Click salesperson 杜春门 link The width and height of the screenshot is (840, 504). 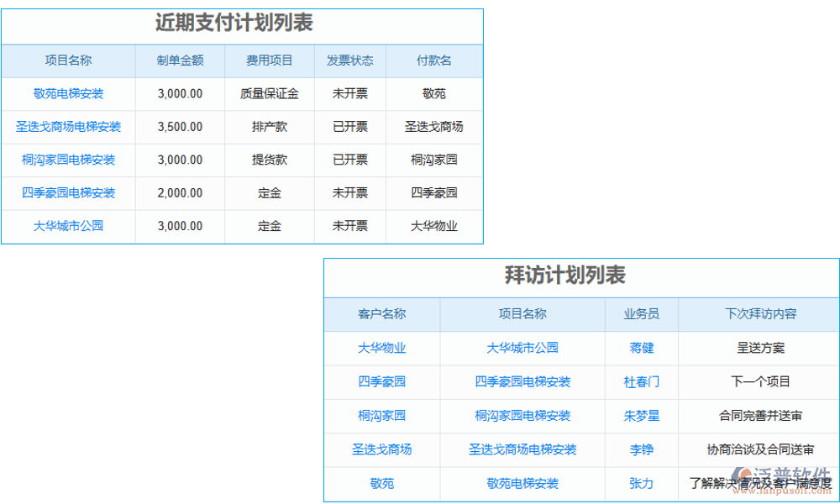[x=641, y=381]
